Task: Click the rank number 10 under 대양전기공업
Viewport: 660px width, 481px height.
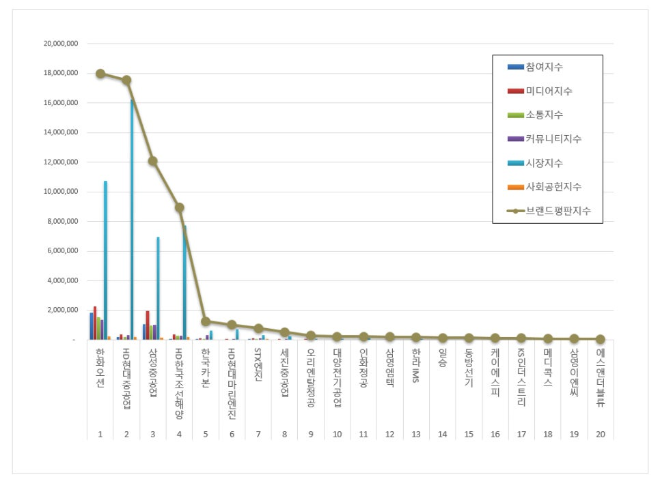Action: coord(337,435)
